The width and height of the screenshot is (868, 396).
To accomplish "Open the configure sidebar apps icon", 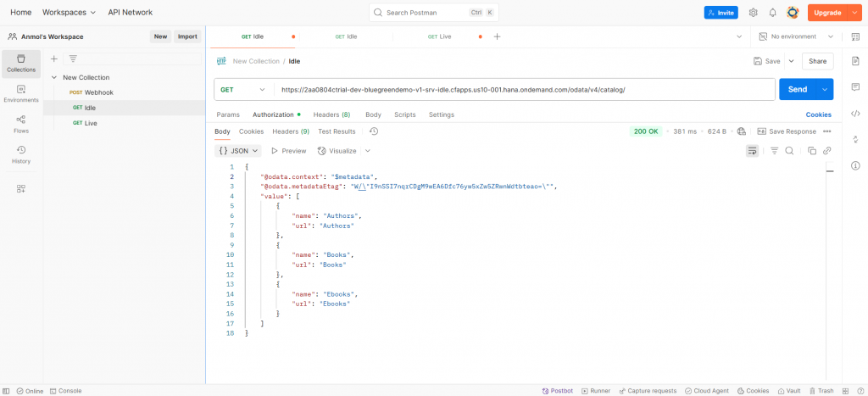I will 21,189.
